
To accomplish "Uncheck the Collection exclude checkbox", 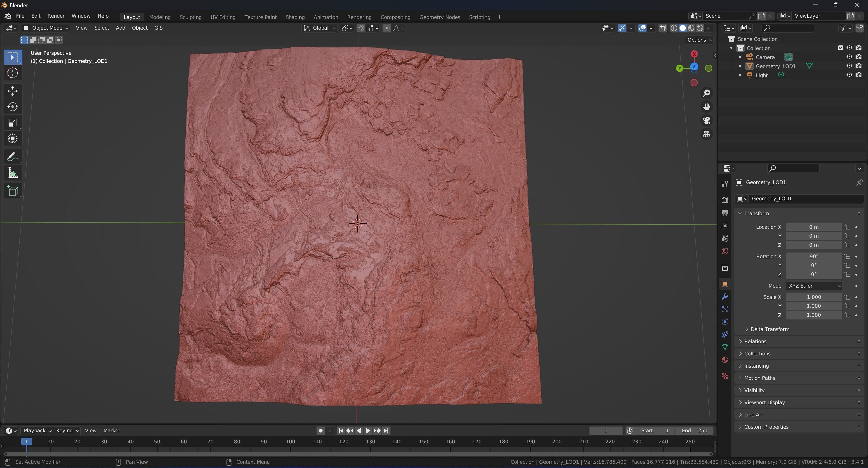I will [x=840, y=48].
